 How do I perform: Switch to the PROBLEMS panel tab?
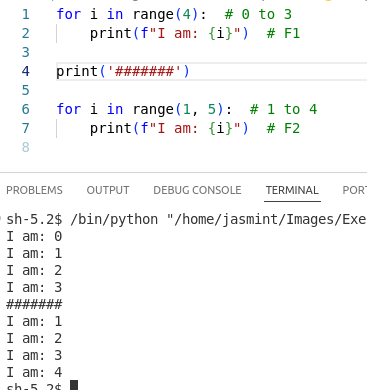(34, 190)
